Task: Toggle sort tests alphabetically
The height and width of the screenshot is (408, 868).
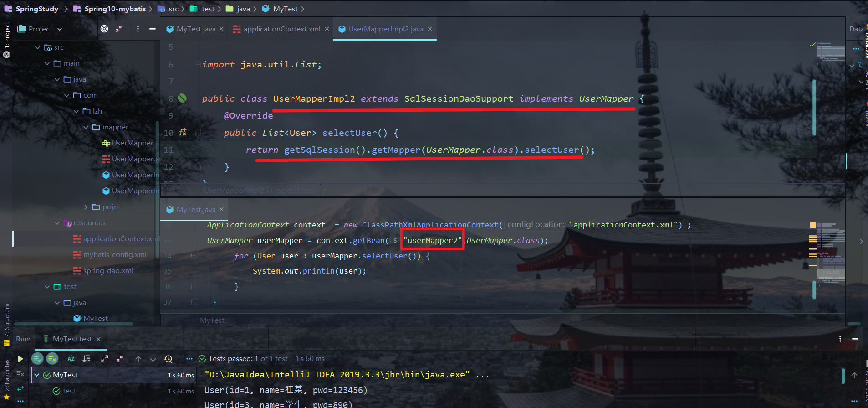Action: [71, 359]
